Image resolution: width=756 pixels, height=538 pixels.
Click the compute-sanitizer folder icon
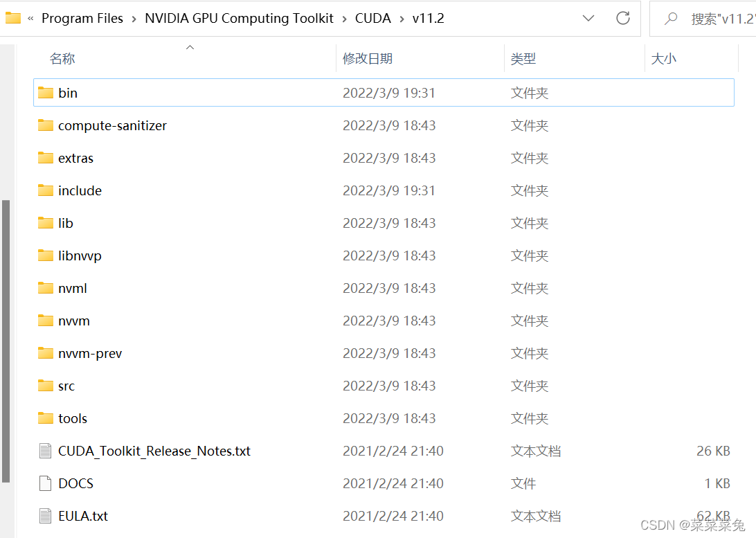coord(45,125)
